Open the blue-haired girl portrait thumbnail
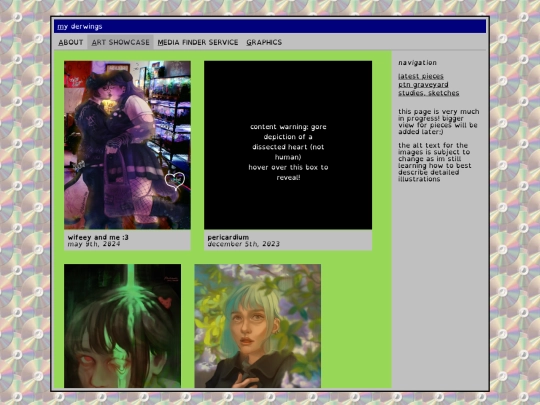The height and width of the screenshot is (405, 540). (x=258, y=326)
